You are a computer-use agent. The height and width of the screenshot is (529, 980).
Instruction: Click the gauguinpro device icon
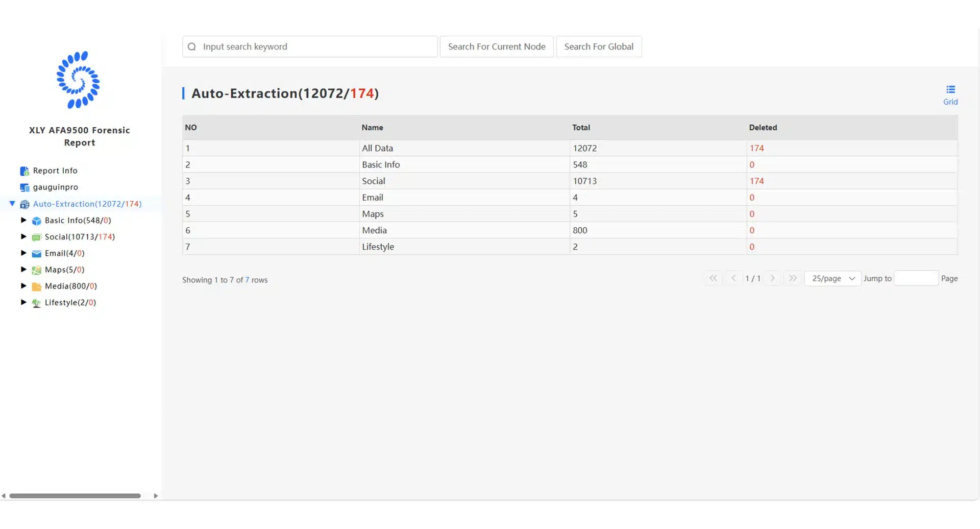(x=24, y=187)
